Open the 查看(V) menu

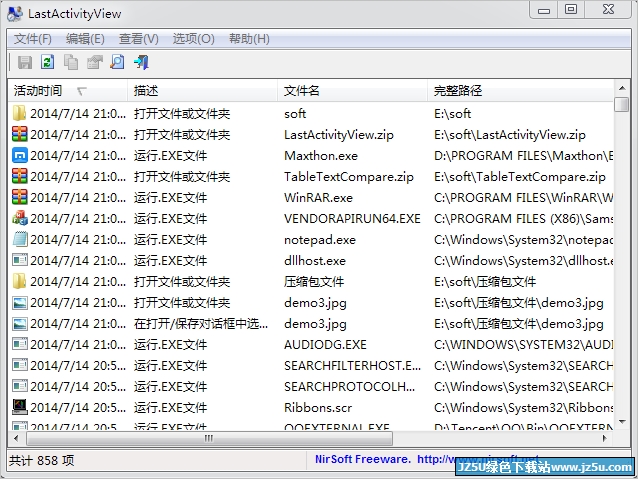click(x=138, y=39)
